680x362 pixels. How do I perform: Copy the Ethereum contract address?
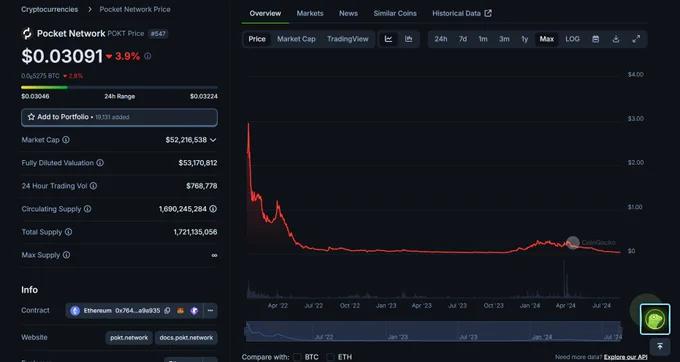(167, 310)
